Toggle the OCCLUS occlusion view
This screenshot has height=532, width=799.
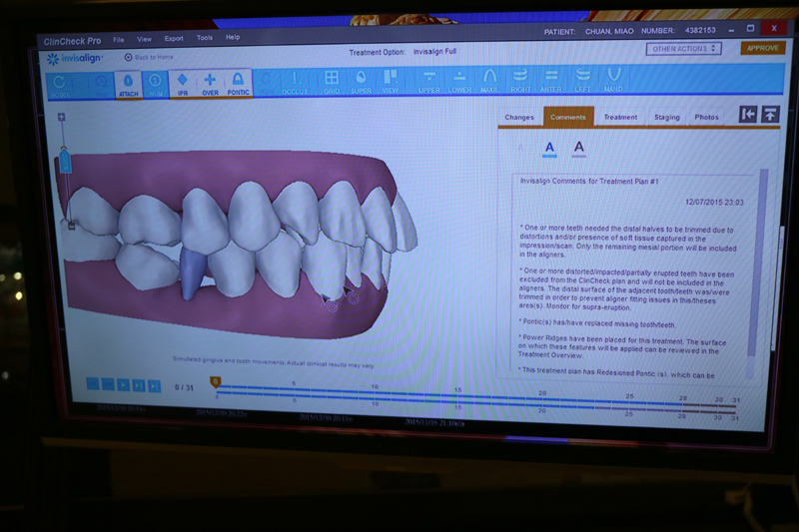point(295,83)
